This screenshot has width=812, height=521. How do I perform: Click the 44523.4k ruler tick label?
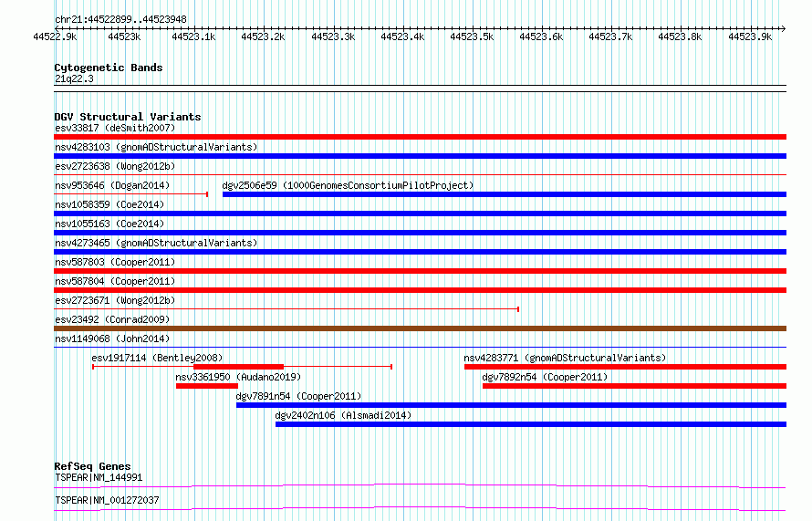click(x=402, y=36)
